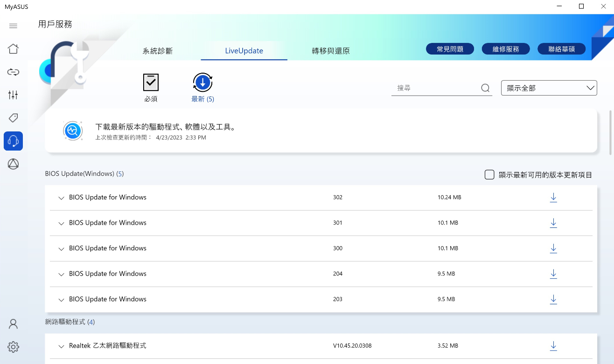Switch to 系統診斷 tab
Image resolution: width=614 pixels, height=364 pixels.
pos(158,51)
